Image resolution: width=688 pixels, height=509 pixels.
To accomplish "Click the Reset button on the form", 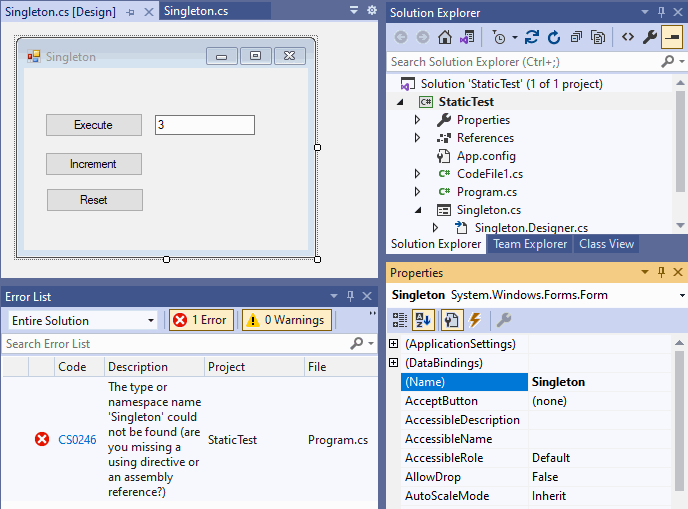I will pos(94,200).
